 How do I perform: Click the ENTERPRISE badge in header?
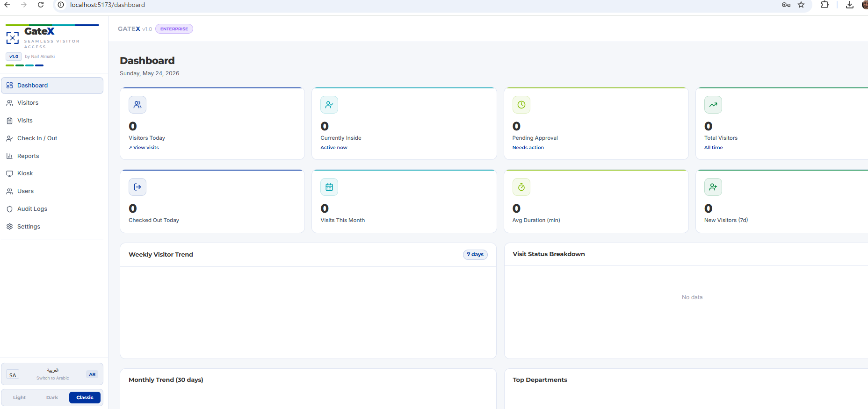click(x=174, y=29)
